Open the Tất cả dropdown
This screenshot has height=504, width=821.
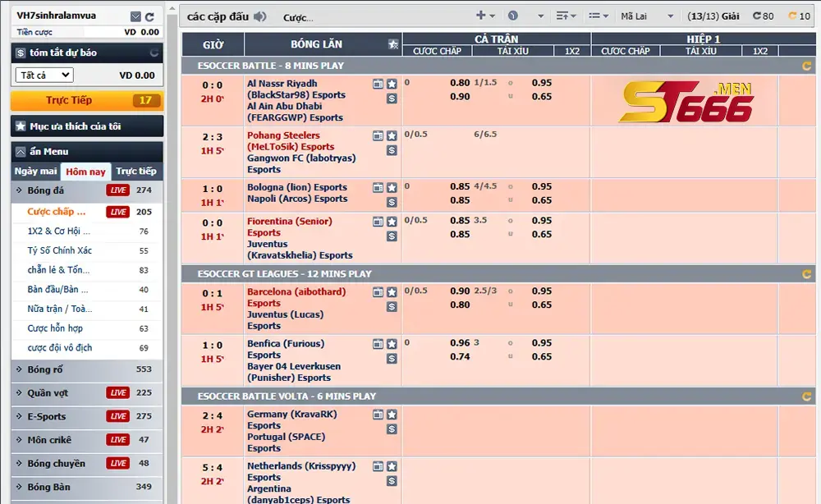click(x=44, y=75)
